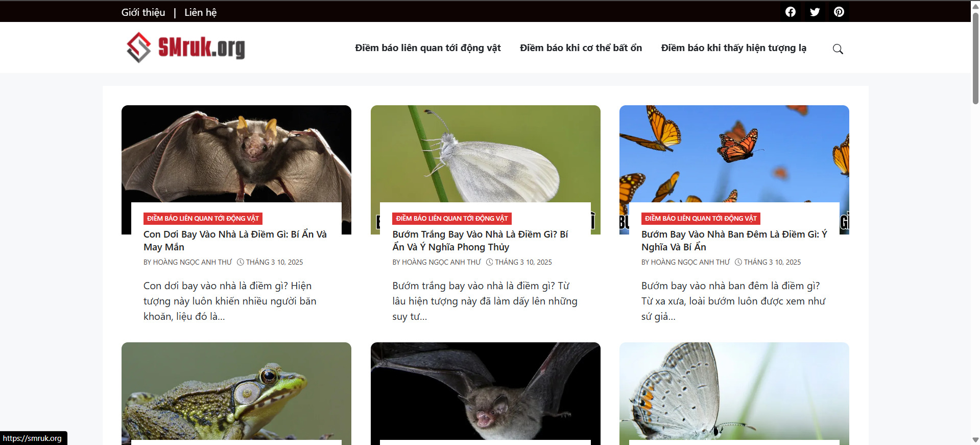Open the orange-eared bat article thumbnail
Screen dimensions: 980x445
(x=236, y=153)
